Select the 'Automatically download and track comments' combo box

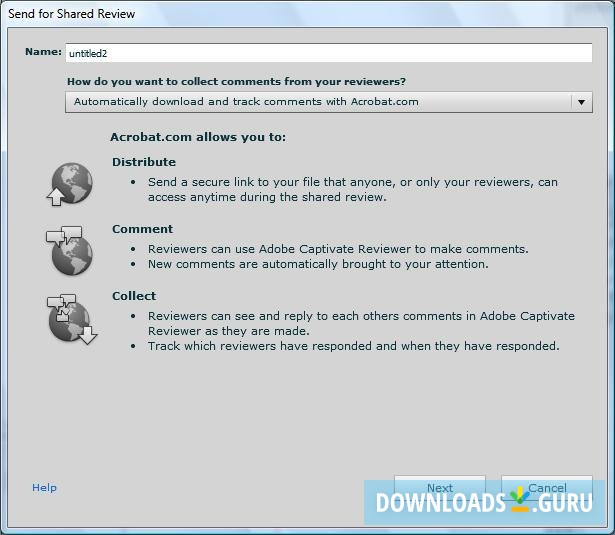[x=329, y=102]
